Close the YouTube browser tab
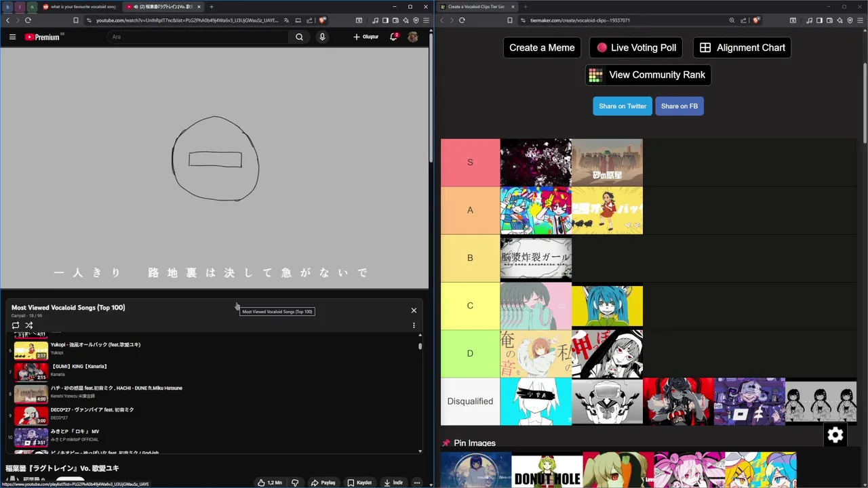The image size is (868, 488). [199, 7]
